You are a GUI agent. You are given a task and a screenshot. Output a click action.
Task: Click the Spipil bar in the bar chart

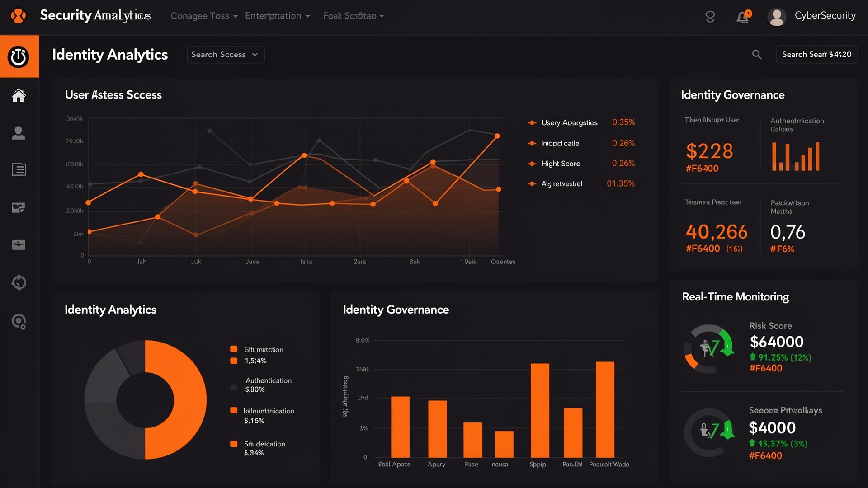click(540, 410)
